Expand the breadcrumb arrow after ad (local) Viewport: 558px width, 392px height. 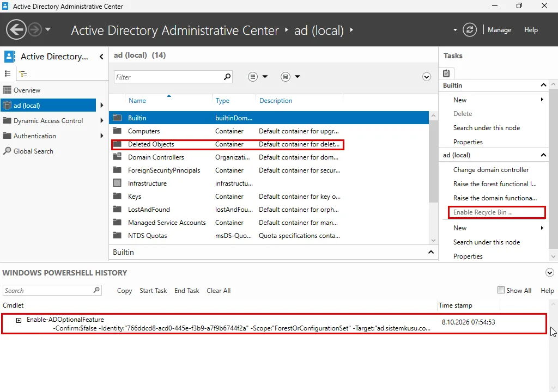click(351, 30)
